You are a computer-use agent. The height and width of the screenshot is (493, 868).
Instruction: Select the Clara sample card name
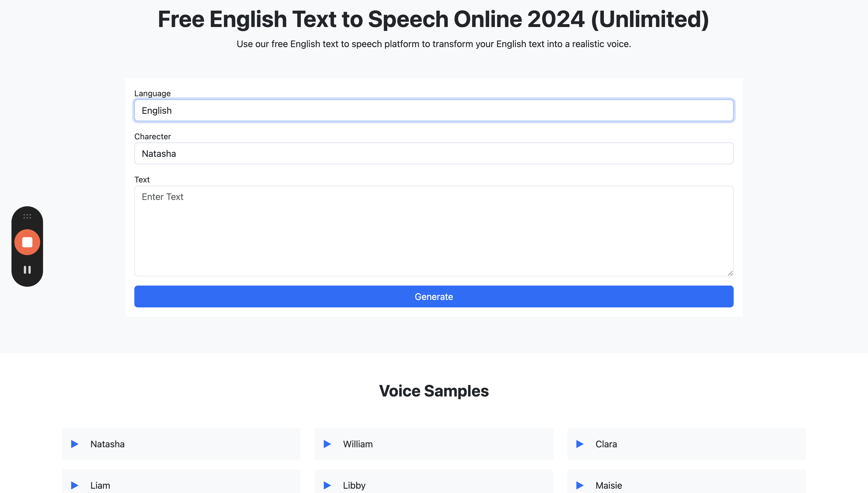(606, 444)
